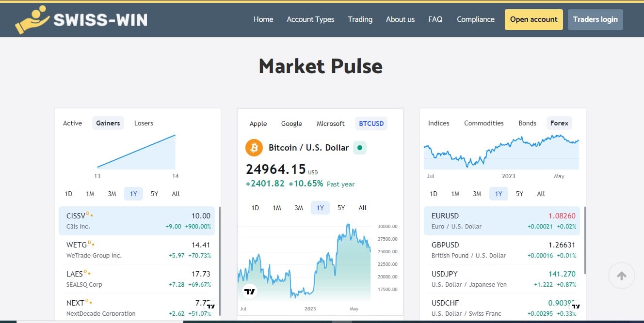644x323 pixels.
Task: Click the green market-open status dot
Action: coord(359,148)
